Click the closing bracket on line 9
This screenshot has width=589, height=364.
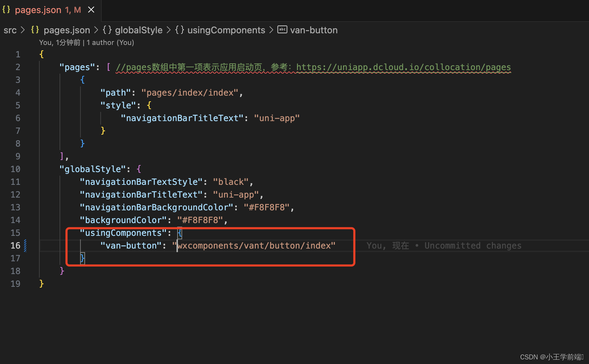pos(62,157)
